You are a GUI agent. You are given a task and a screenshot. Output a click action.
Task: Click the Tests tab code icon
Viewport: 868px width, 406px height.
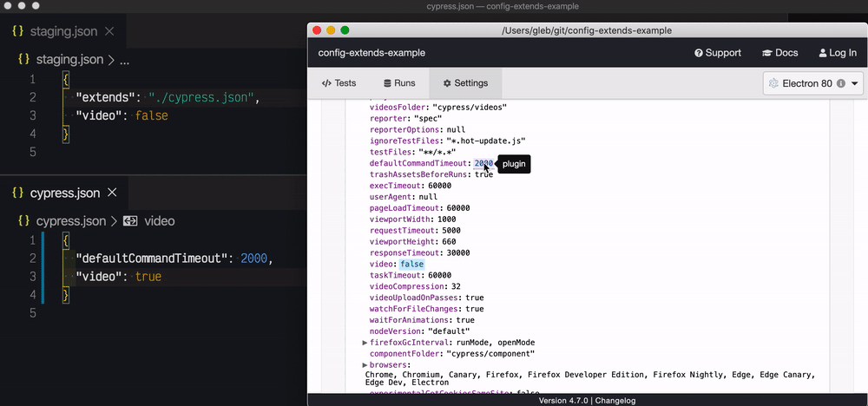click(326, 83)
